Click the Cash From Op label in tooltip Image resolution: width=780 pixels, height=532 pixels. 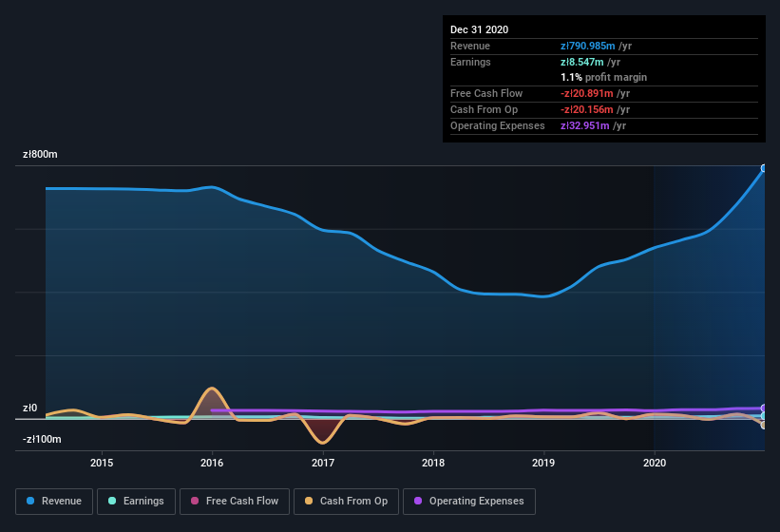click(484, 109)
